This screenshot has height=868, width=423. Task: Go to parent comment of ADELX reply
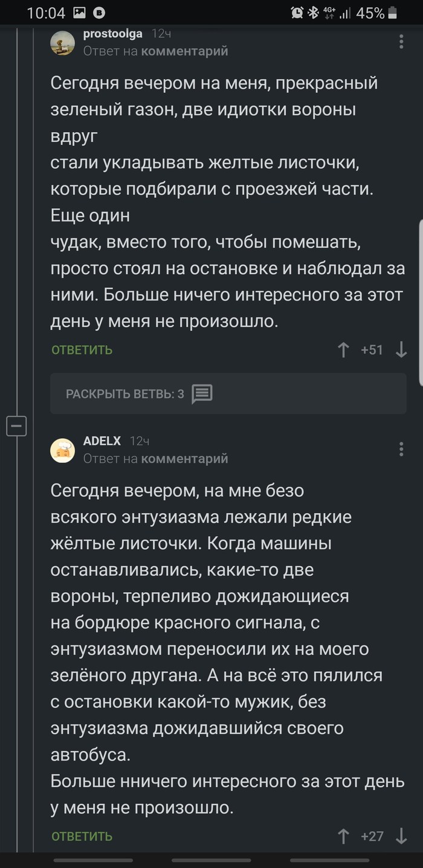pos(184,459)
